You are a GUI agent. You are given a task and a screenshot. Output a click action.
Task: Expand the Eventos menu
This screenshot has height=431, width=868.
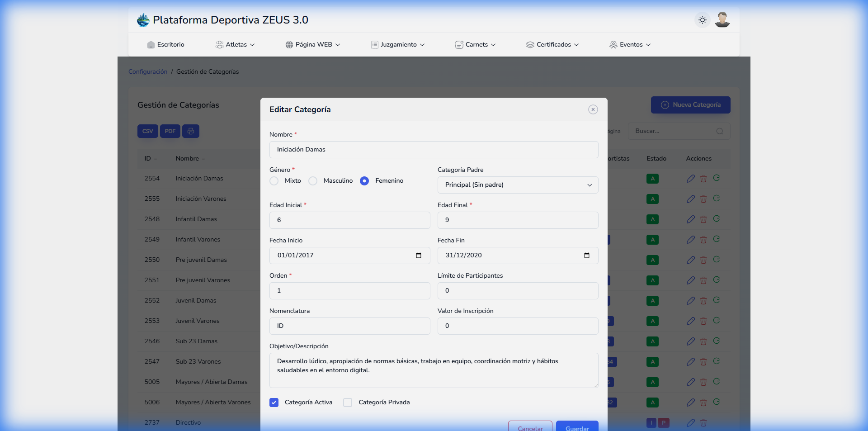point(629,44)
